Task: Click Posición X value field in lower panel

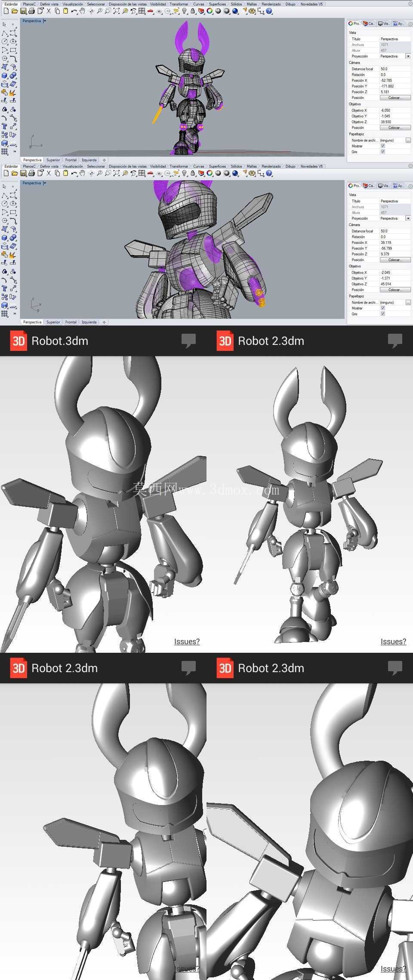Action: coord(395,243)
